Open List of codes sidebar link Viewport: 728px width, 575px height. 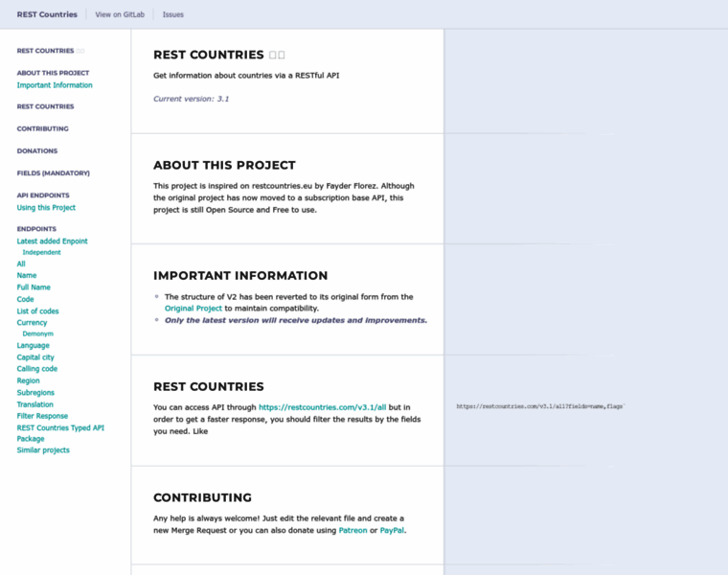coord(37,311)
